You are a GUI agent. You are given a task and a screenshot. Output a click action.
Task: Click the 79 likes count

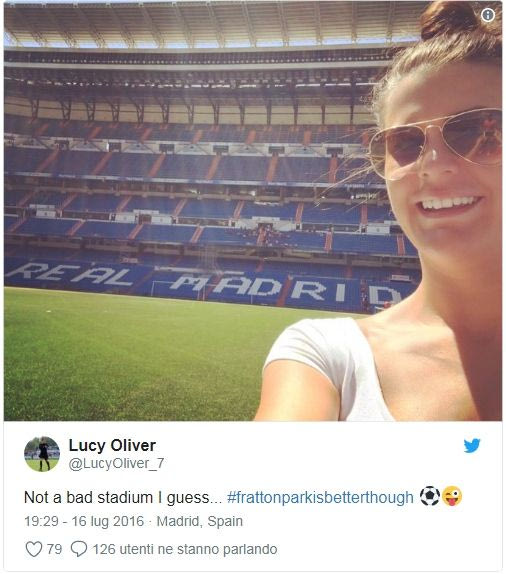point(54,549)
